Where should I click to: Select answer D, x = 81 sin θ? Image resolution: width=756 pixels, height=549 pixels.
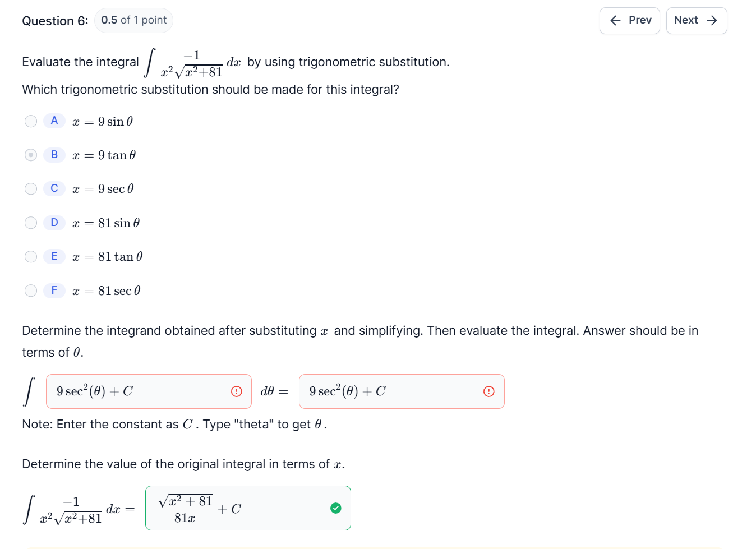tap(31, 223)
